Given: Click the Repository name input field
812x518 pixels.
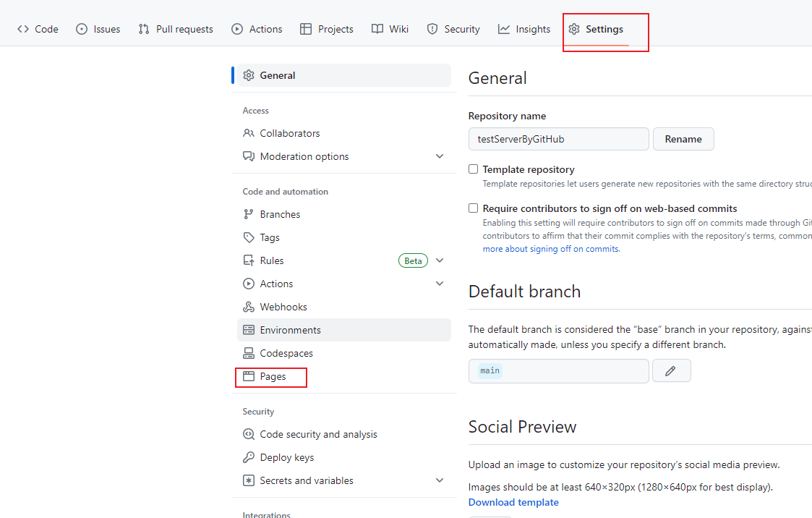Looking at the screenshot, I should click(x=558, y=139).
